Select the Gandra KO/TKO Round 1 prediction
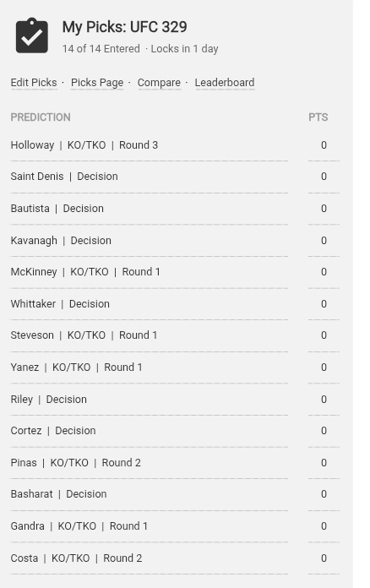 click(79, 526)
